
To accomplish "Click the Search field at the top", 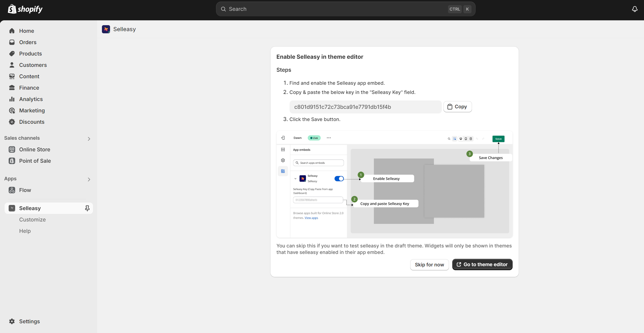I will click(345, 9).
